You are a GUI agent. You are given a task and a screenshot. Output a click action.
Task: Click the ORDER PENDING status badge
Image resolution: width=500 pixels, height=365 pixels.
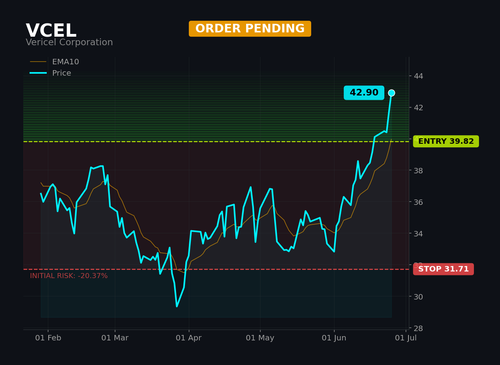(250, 29)
